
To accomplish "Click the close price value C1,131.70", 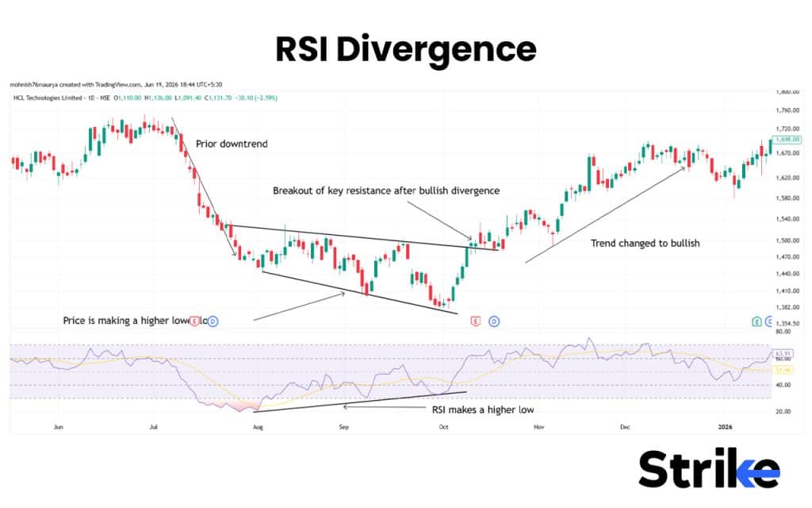I will point(218,98).
